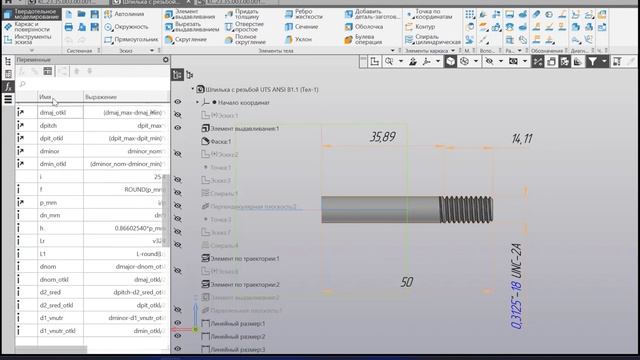This screenshot has width=640, height=360.
Task: Click the variables panel horizontal scrollbar
Action: [51, 349]
